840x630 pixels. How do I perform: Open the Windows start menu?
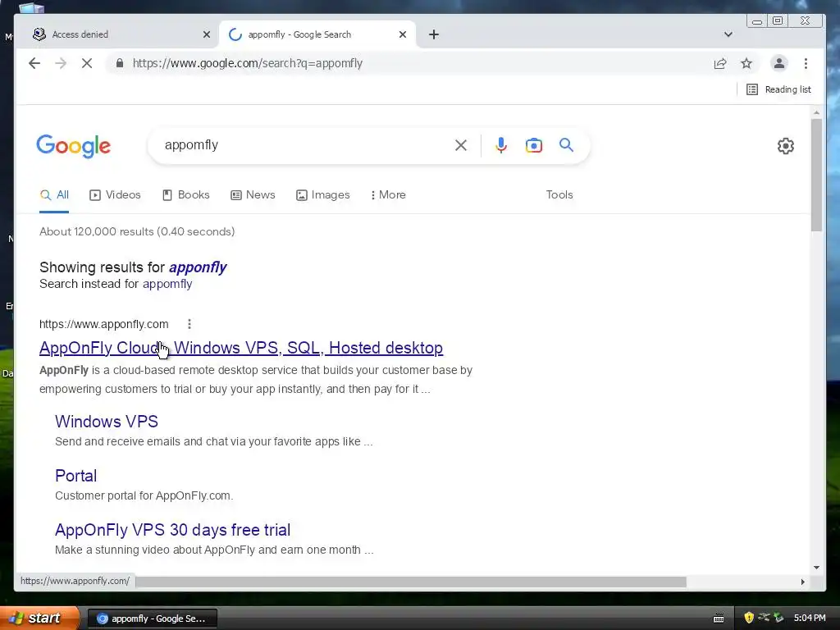[x=39, y=618]
